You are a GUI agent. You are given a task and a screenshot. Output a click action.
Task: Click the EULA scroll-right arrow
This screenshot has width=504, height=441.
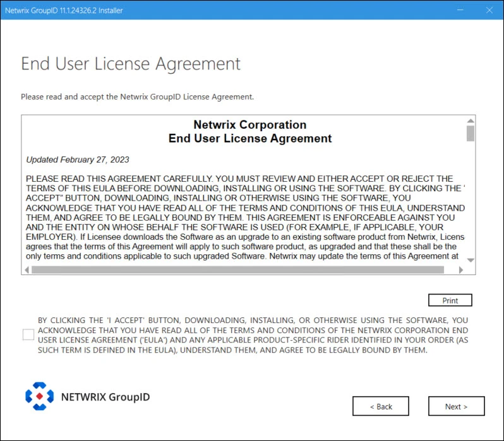click(x=461, y=270)
